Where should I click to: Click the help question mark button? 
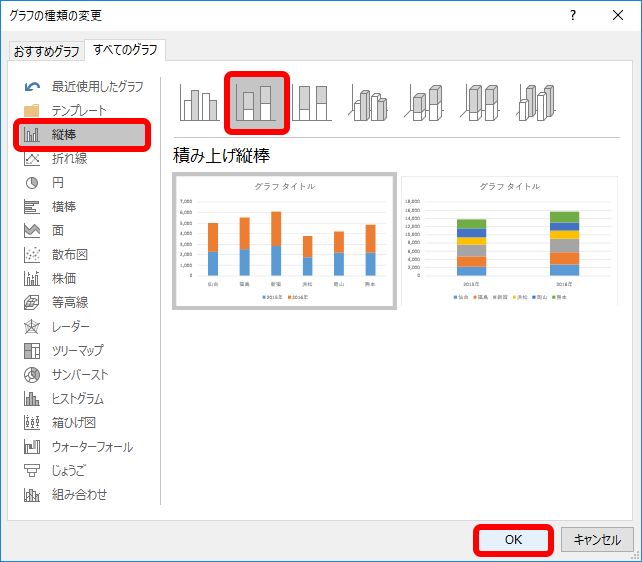572,15
